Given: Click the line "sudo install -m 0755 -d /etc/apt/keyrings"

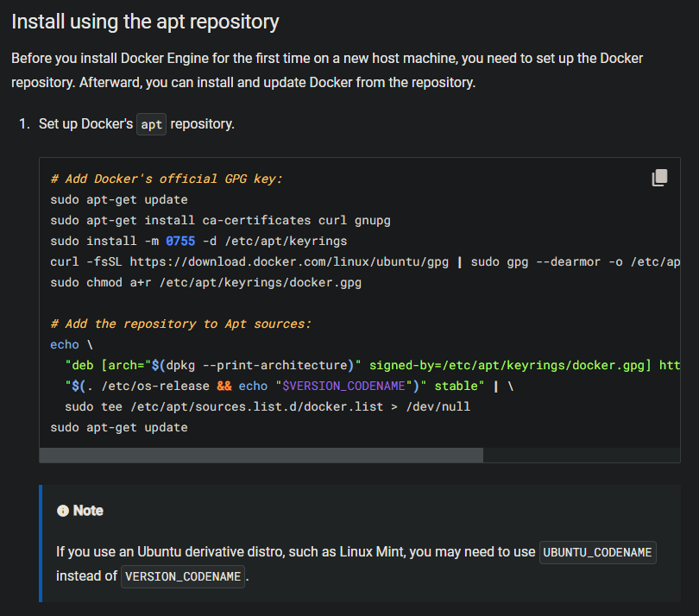Looking at the screenshot, I should (x=198, y=242).
